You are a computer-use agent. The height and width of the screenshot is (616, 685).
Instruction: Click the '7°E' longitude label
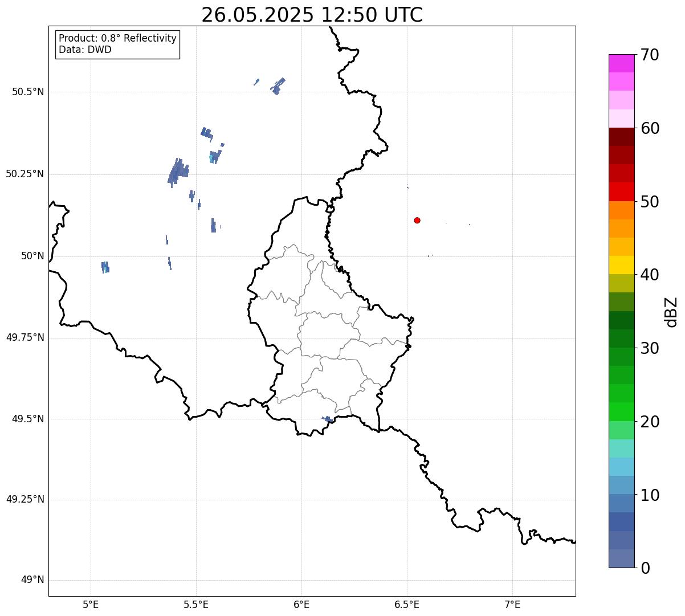click(x=512, y=604)
